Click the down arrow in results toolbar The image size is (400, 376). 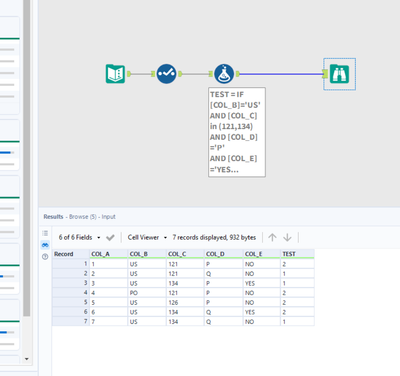pos(287,237)
